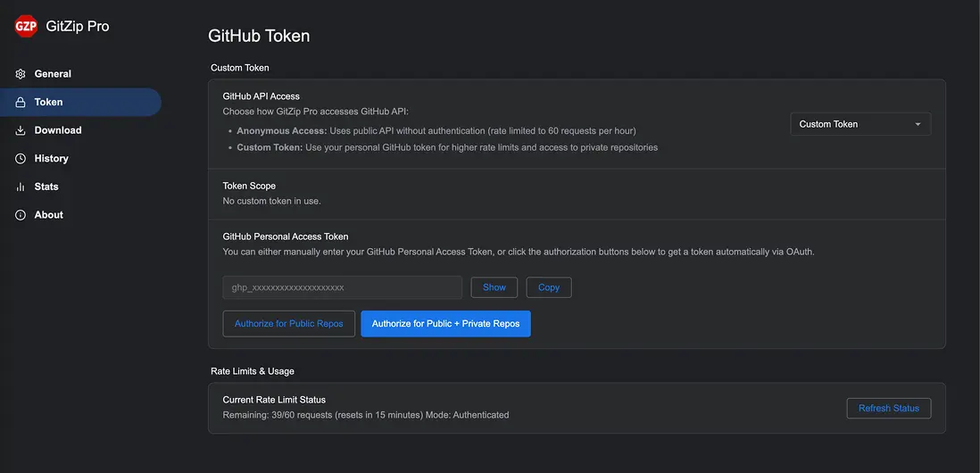Screen dimensions: 980x473
Task: Click Authorize for Public + Private Repos
Action: click(x=445, y=324)
